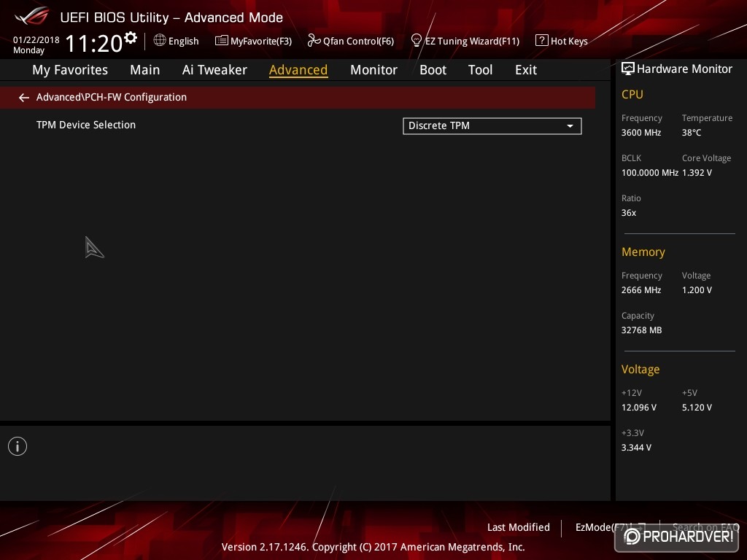Image resolution: width=747 pixels, height=560 pixels.
Task: Select the Advanced tab
Action: coord(298,70)
